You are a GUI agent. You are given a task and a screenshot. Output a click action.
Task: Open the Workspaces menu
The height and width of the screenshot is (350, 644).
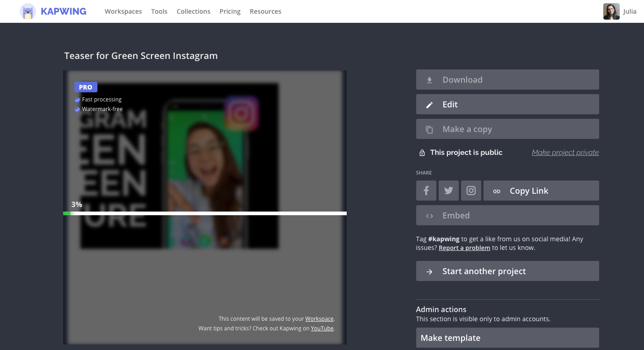123,11
